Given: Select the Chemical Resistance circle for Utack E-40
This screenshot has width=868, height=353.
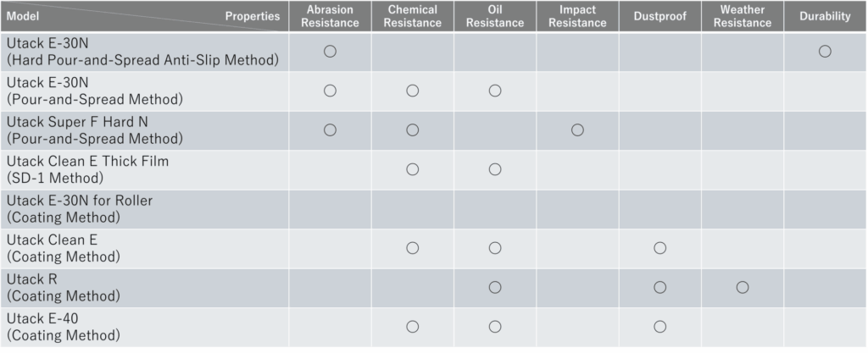Looking at the screenshot, I should (x=413, y=327).
